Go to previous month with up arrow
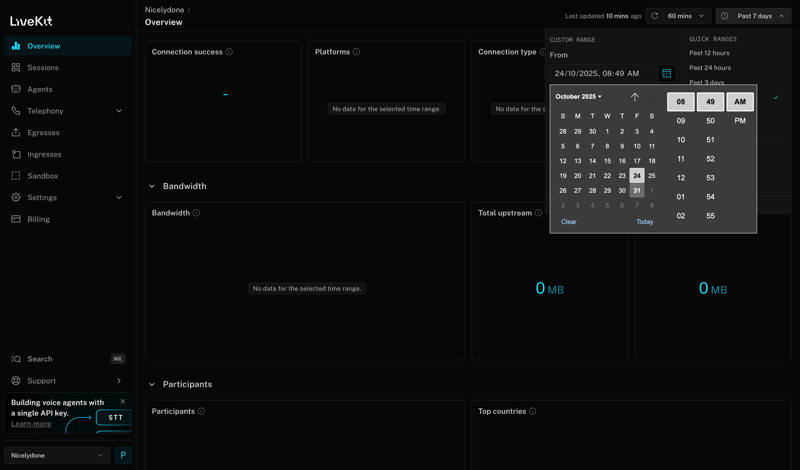Image resolution: width=800 pixels, height=470 pixels. 635,97
